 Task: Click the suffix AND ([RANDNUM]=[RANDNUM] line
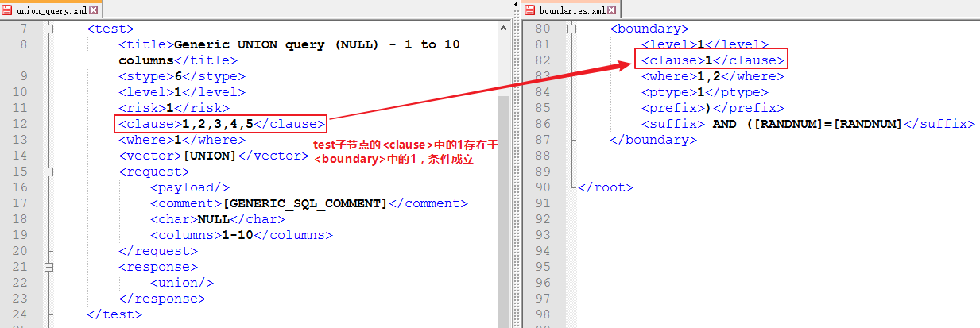coord(808,124)
